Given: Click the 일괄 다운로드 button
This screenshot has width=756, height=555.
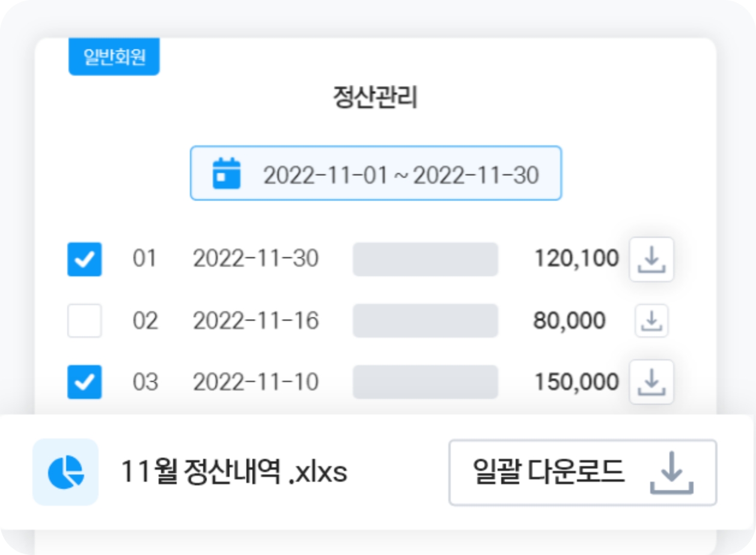Looking at the screenshot, I should point(582,473).
